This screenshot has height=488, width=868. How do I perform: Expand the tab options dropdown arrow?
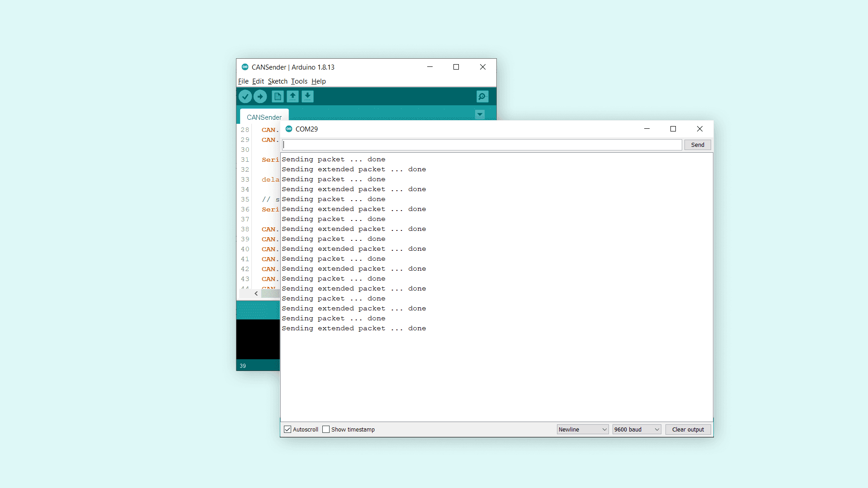pyautogui.click(x=480, y=114)
